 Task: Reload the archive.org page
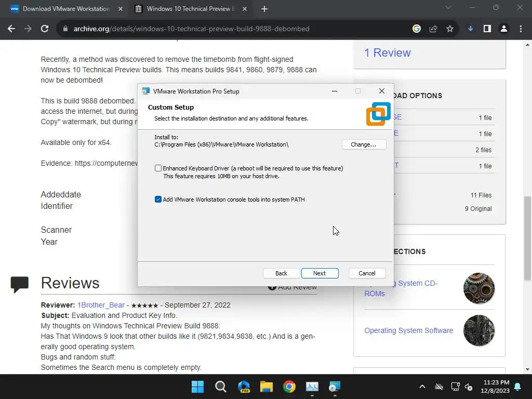tap(45, 29)
